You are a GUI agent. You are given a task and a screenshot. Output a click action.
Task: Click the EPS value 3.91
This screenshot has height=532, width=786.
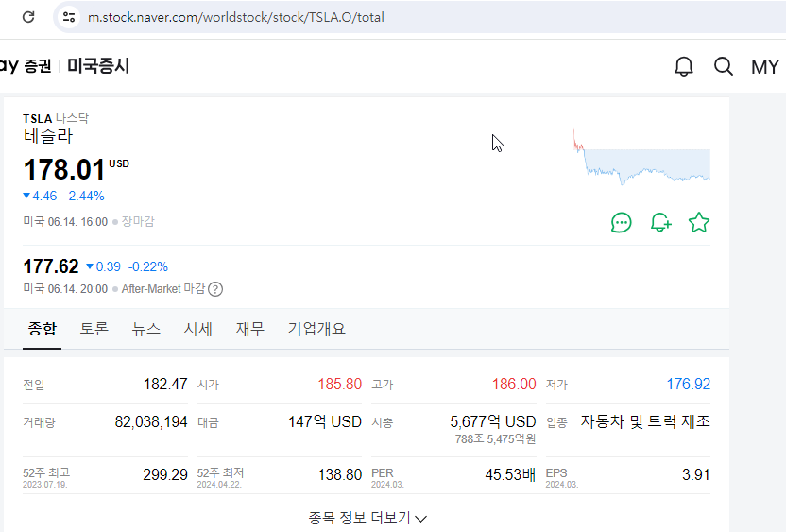click(x=695, y=474)
